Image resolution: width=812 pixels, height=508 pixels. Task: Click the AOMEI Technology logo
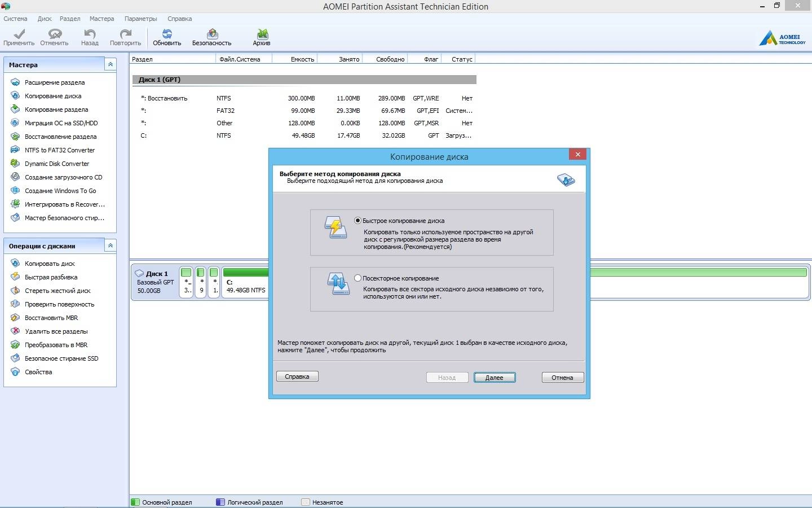tap(782, 38)
